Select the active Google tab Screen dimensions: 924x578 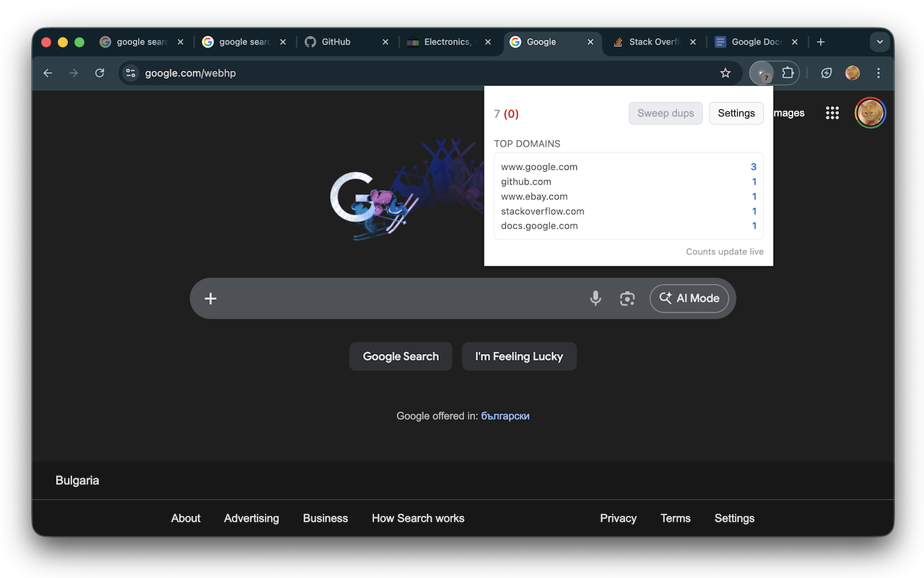[x=552, y=42]
